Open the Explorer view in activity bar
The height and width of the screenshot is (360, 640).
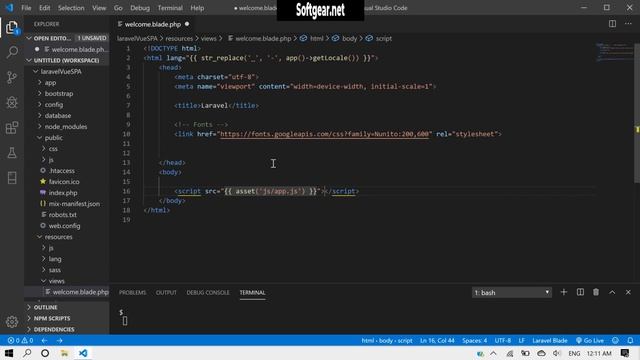pyautogui.click(x=12, y=28)
